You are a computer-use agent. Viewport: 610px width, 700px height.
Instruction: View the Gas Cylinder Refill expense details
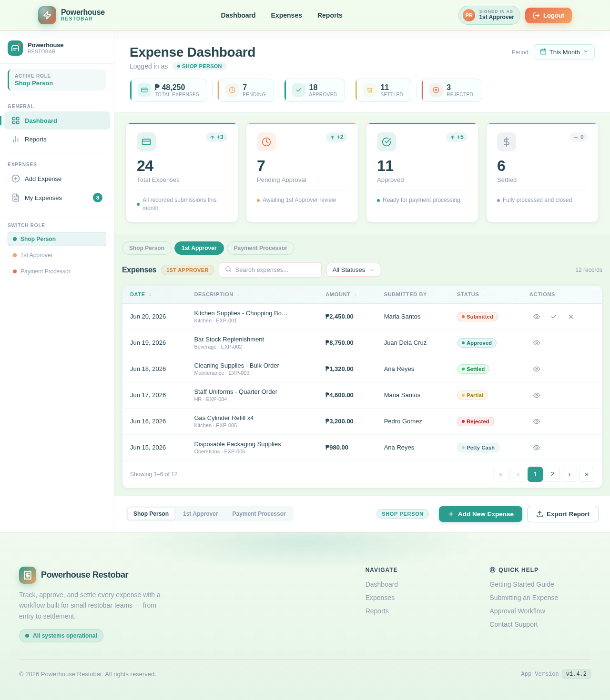[537, 421]
